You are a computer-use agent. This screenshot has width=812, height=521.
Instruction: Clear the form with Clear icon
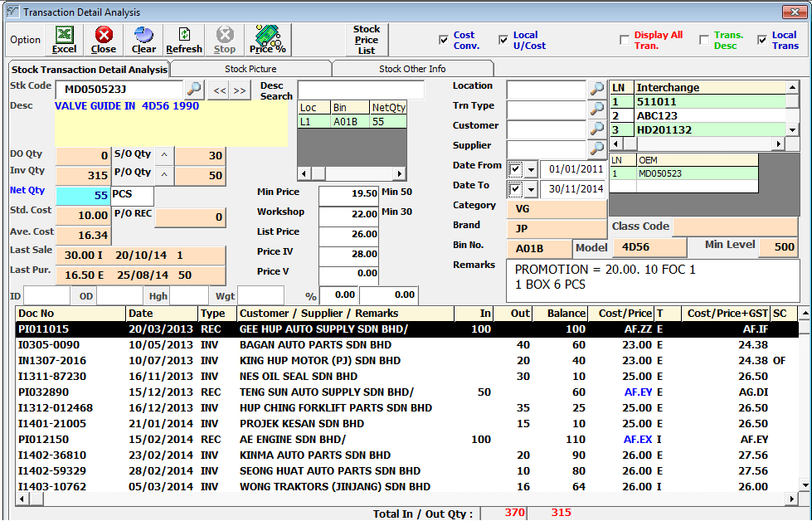tap(143, 40)
